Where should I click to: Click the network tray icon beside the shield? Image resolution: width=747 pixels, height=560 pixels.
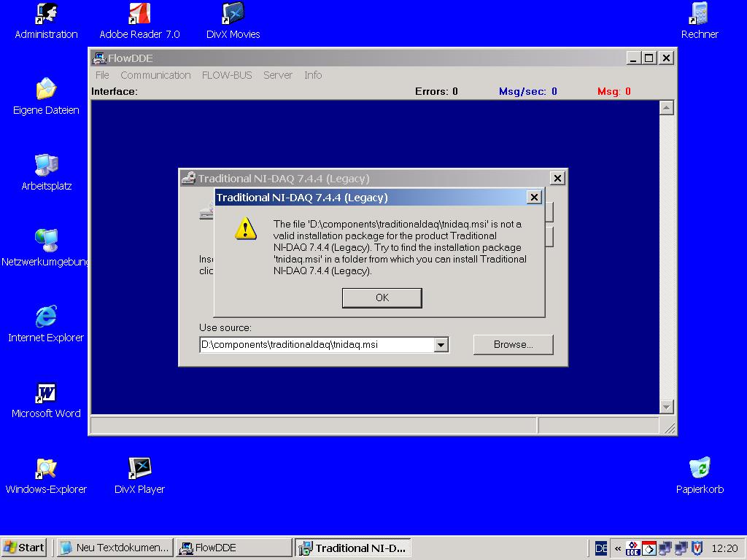[x=681, y=548]
